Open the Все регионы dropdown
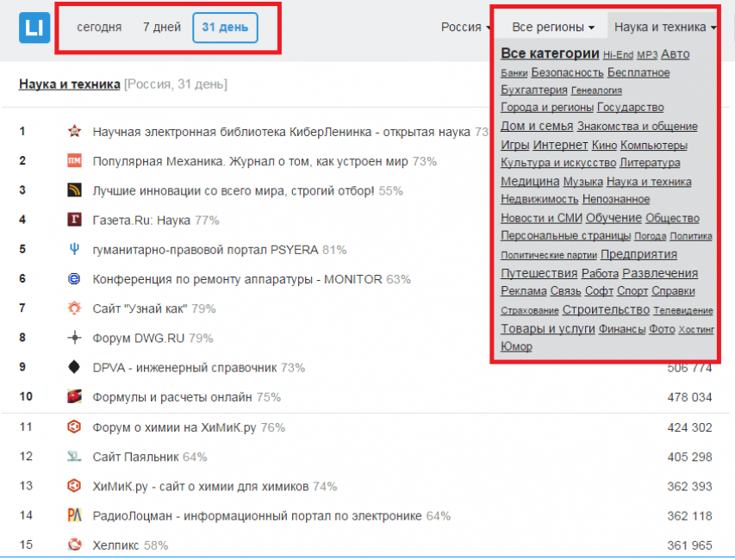 click(553, 28)
